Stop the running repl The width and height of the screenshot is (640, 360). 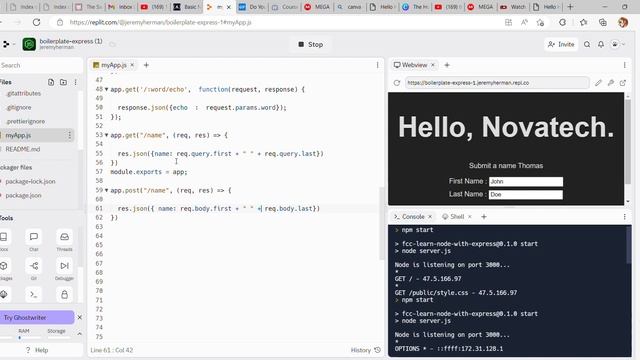(x=311, y=44)
